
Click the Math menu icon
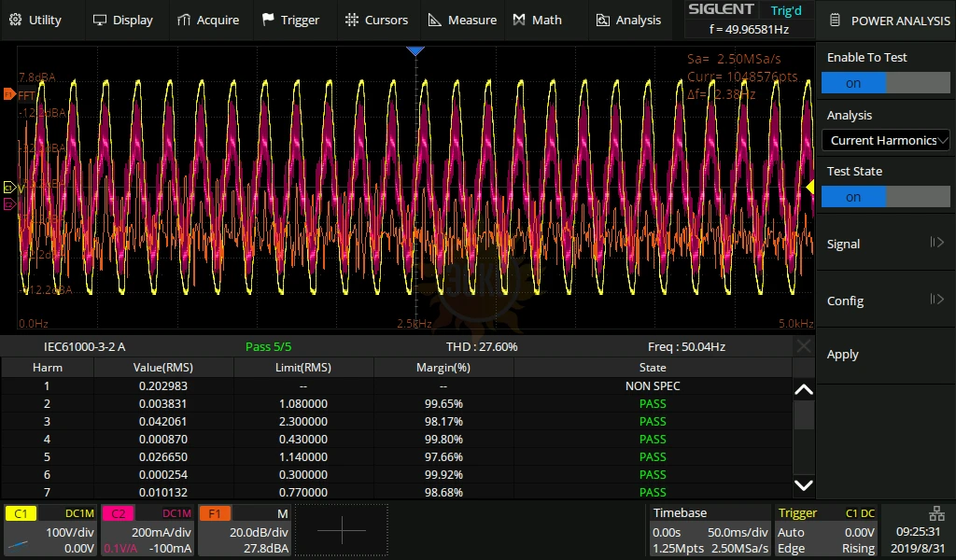click(x=520, y=20)
